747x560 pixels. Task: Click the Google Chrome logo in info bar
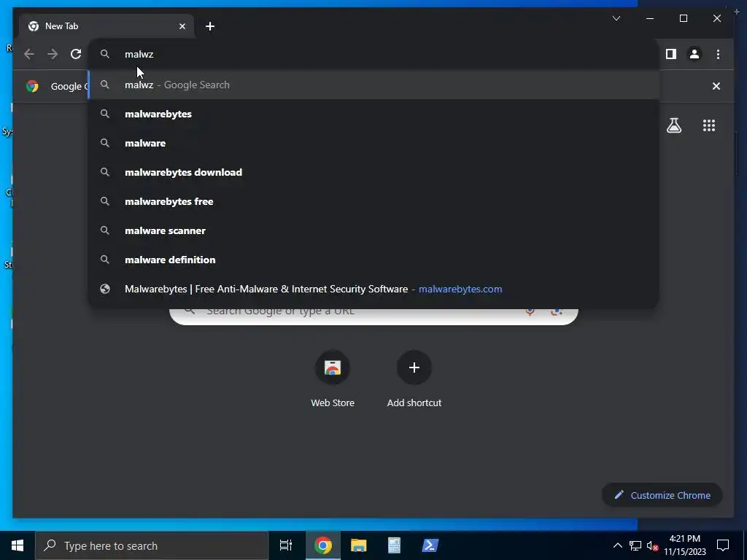(32, 86)
